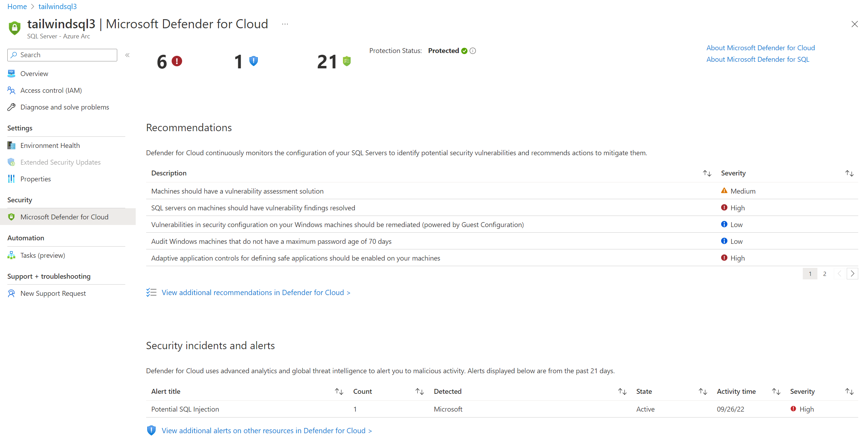Open Diagnose and solve problems menu item
The height and width of the screenshot is (436, 868).
click(65, 107)
